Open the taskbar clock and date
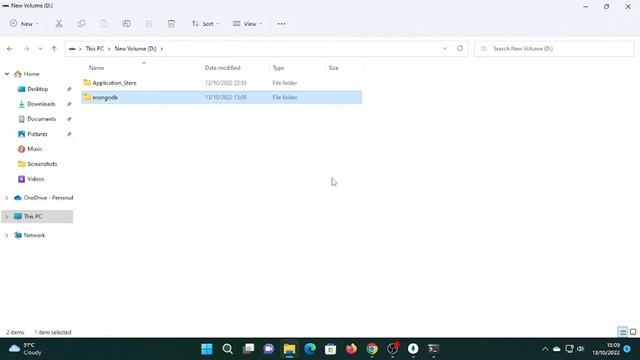Viewport: 640px width, 360px height. [x=607, y=349]
